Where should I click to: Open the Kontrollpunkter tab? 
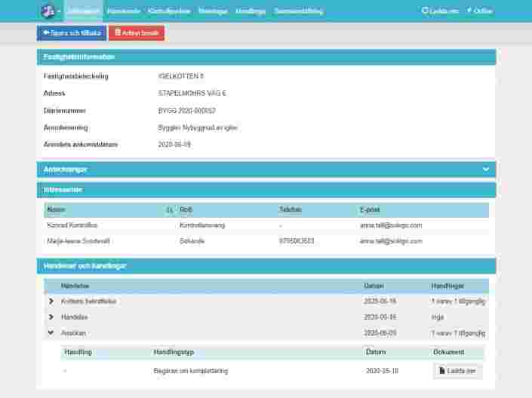click(x=169, y=11)
